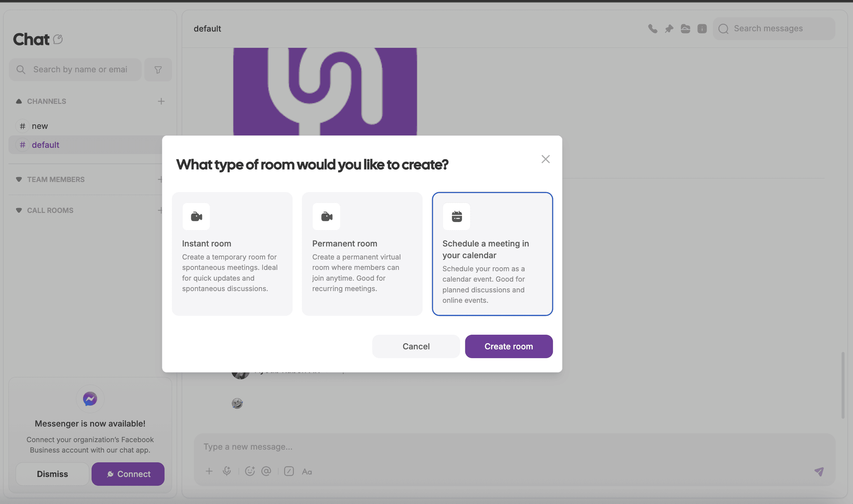This screenshot has height=504, width=853.
Task: Open the emoji picker in composer
Action: (x=250, y=471)
